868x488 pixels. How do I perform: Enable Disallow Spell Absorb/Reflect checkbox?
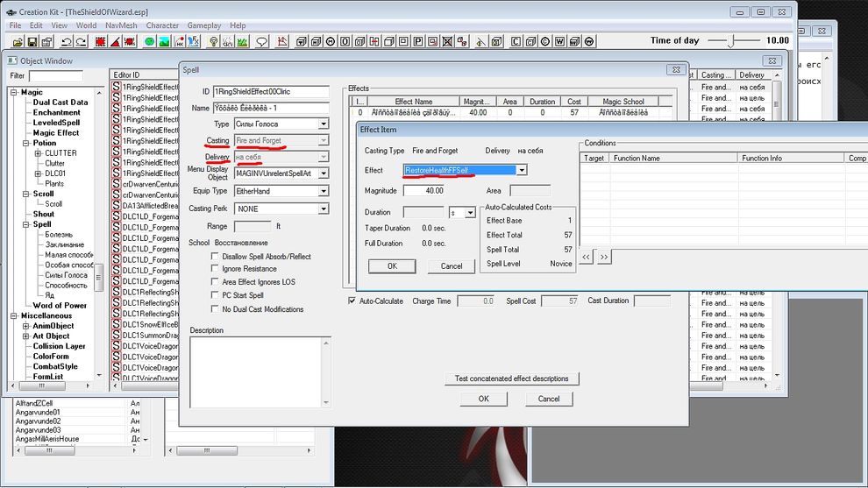[x=216, y=257]
